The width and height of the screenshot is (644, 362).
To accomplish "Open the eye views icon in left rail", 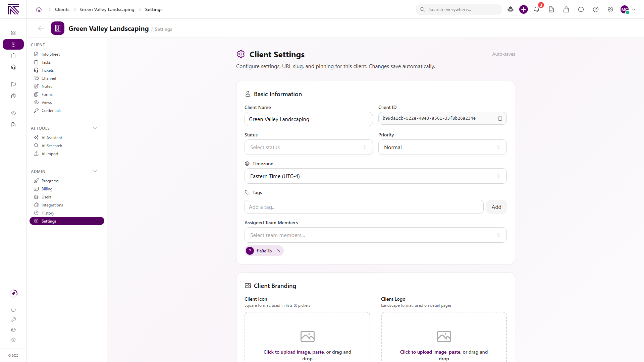I will pos(13,113).
